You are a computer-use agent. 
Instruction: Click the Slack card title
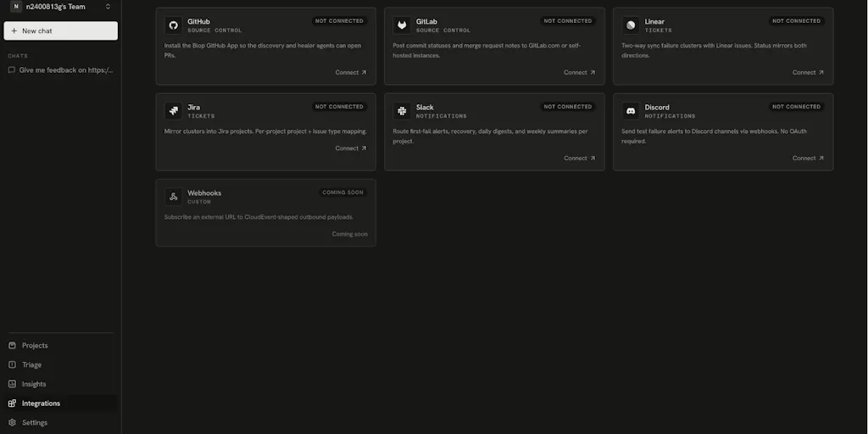click(x=425, y=108)
